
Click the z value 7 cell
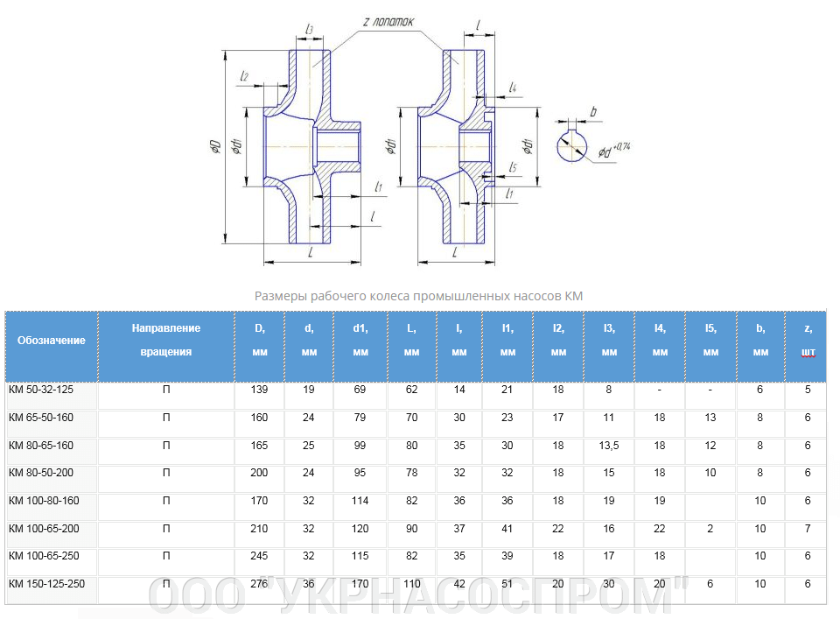tap(807, 529)
